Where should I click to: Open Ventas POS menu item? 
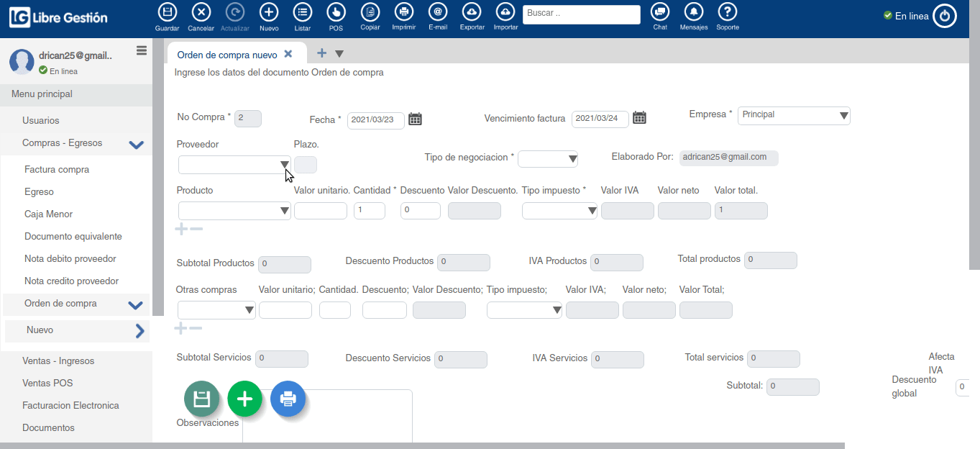coord(47,384)
